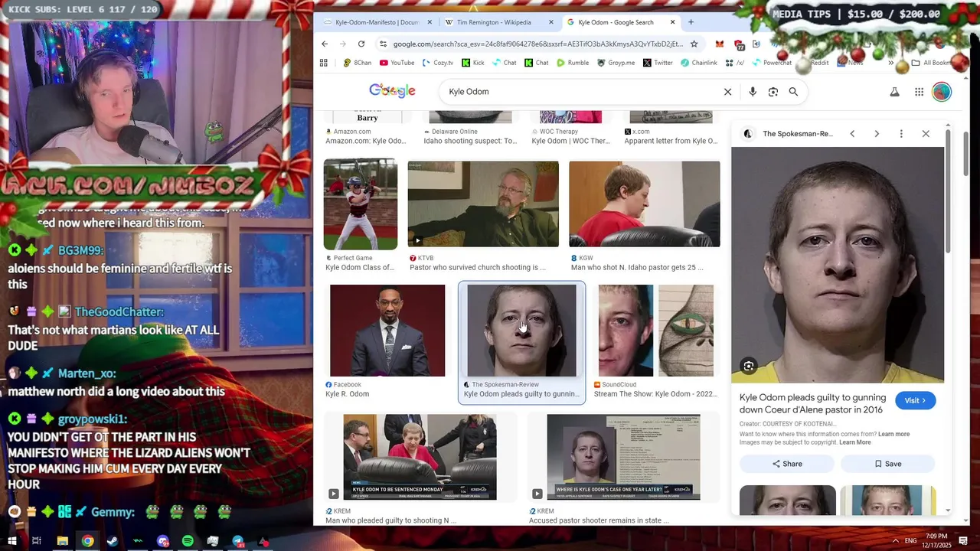
Task: Search inside the mugshot image with Lens
Action: [x=749, y=366]
